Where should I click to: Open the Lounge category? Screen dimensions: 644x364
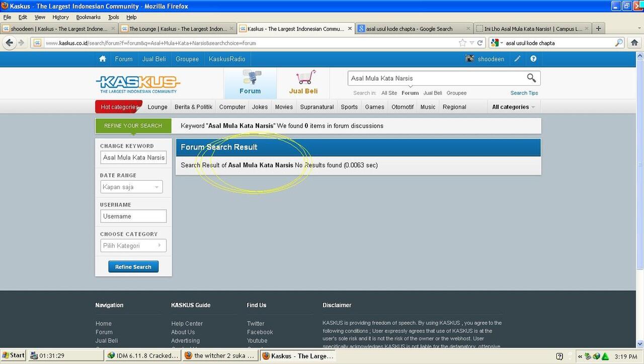tap(157, 107)
